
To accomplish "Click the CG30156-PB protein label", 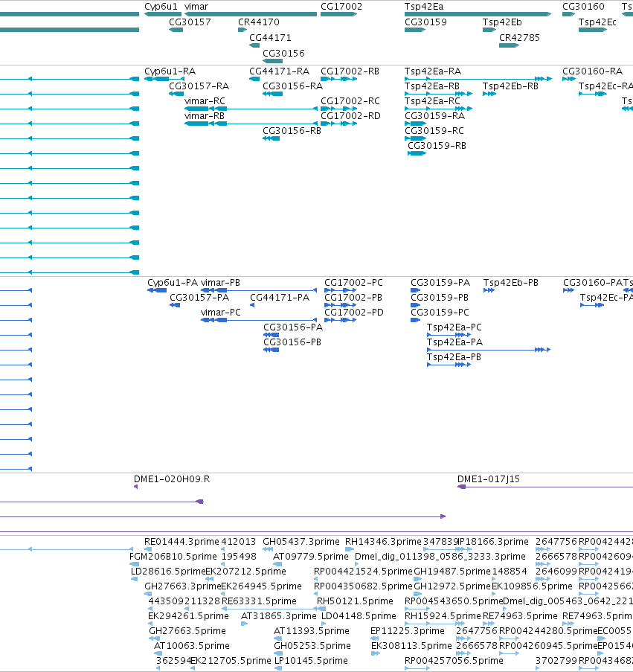I will click(292, 343).
